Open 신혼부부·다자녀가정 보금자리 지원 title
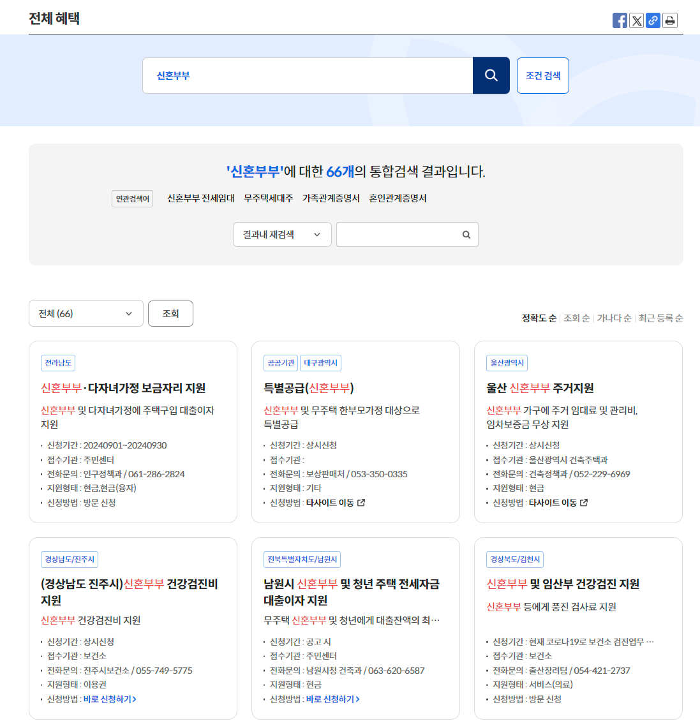Image resolution: width=700 pixels, height=728 pixels. point(123,388)
